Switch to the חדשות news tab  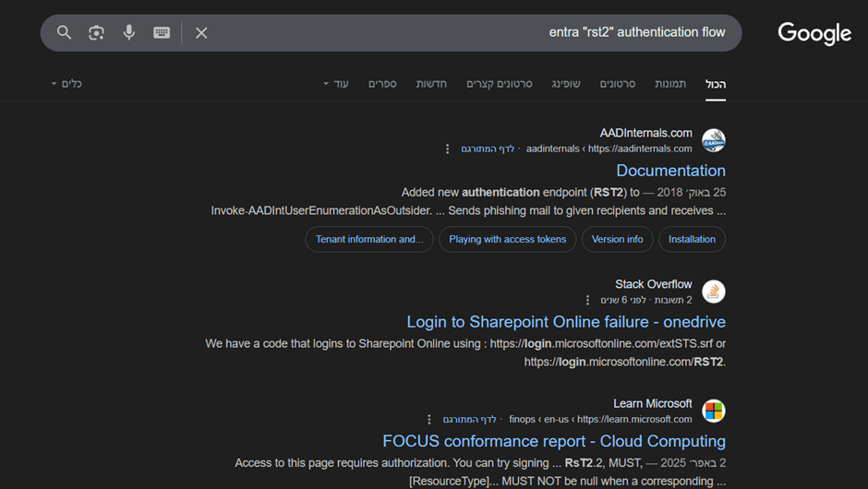(x=431, y=84)
